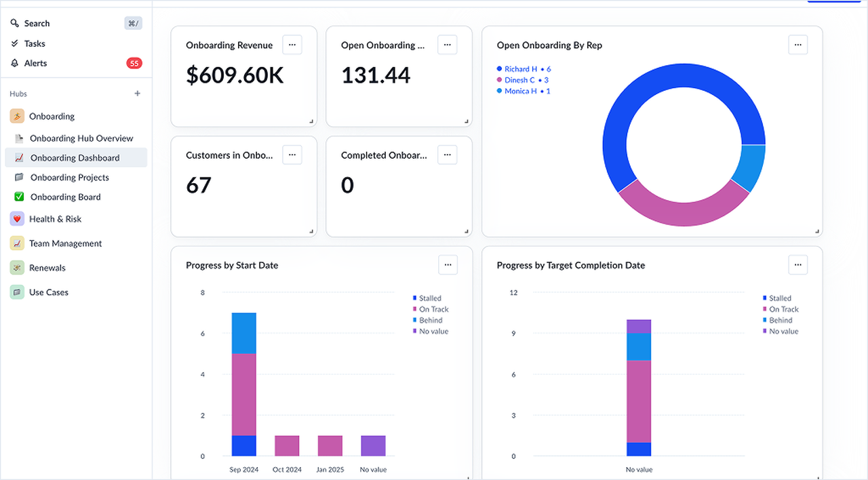The height and width of the screenshot is (480, 868).
Task: Click the Onboarding Dashboard chart icon
Action: (19, 158)
